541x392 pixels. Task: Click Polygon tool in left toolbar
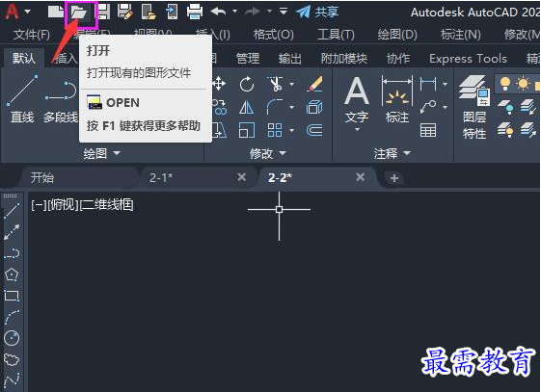click(x=12, y=274)
